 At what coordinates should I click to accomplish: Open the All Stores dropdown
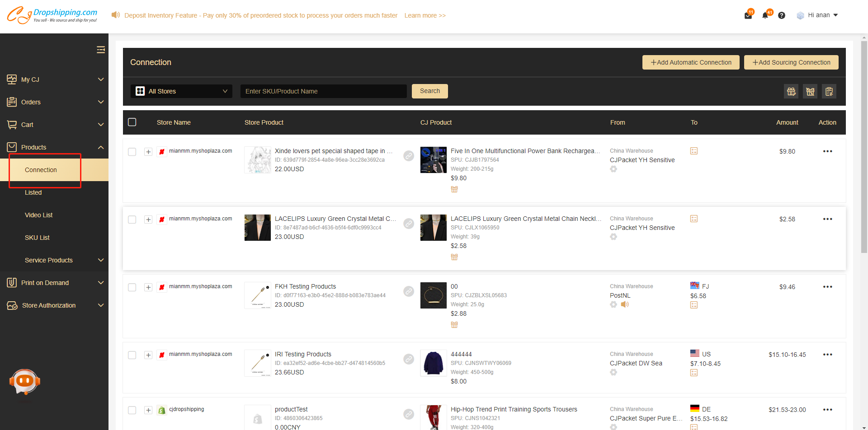[181, 91]
